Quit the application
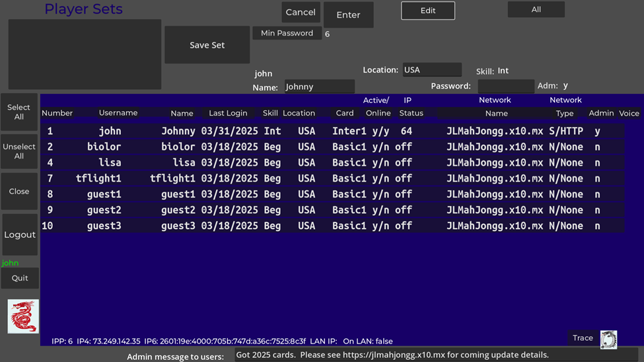 pyautogui.click(x=20, y=278)
